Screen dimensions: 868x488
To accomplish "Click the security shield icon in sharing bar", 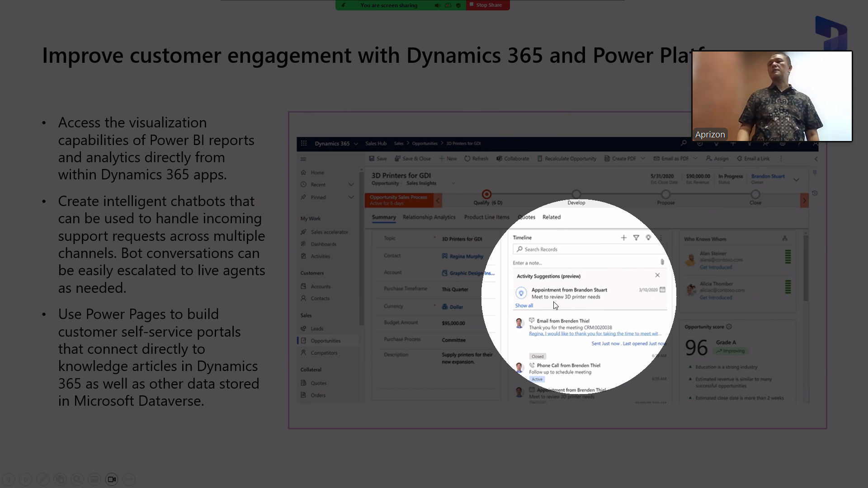I will (x=458, y=5).
